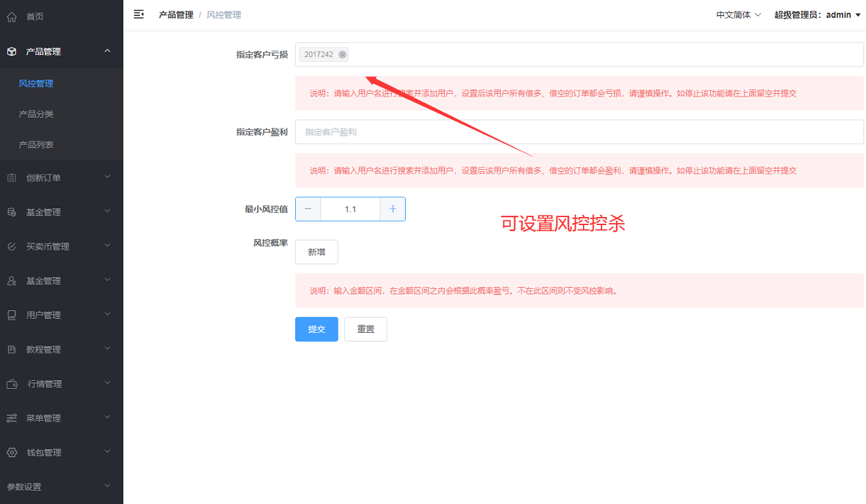Remove the 2017242 user tag
This screenshot has width=866, height=504.
click(x=343, y=55)
